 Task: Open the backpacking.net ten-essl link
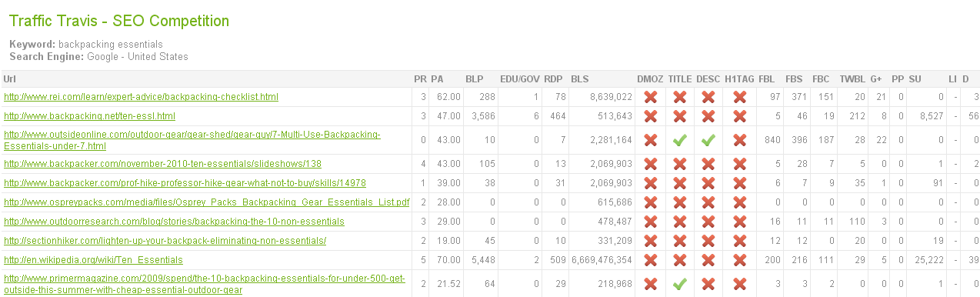(x=89, y=116)
